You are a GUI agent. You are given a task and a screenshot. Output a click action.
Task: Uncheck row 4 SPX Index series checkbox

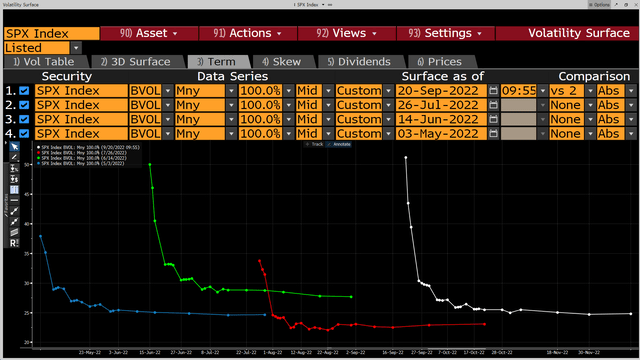(24, 133)
